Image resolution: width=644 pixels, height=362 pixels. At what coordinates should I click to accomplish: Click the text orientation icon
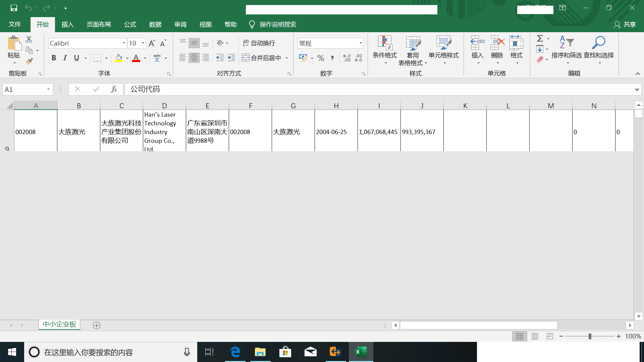click(x=220, y=43)
